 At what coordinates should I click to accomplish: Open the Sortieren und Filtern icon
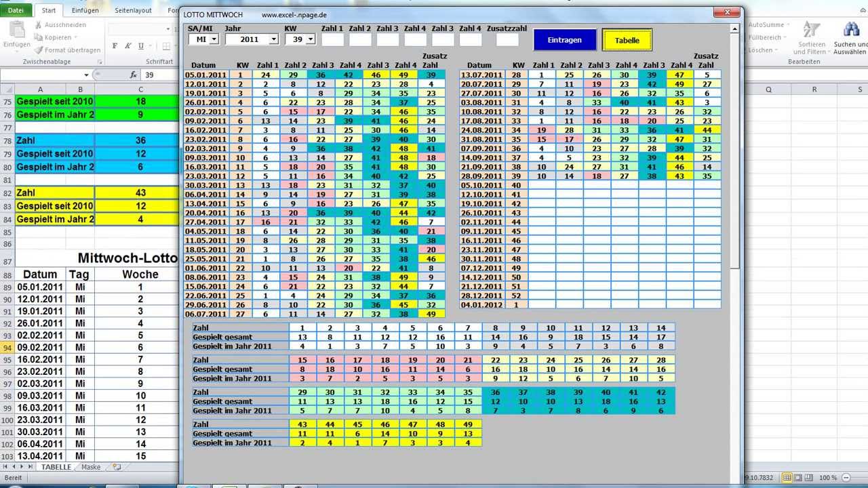[x=811, y=30]
